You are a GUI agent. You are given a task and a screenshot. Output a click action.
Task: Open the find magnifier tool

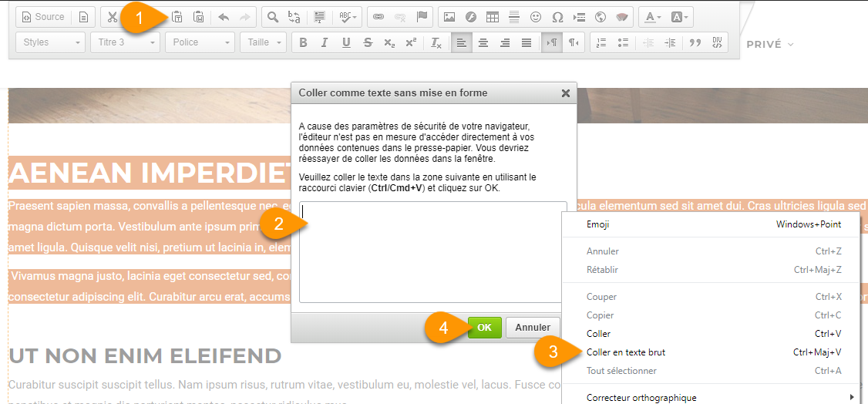click(x=272, y=16)
